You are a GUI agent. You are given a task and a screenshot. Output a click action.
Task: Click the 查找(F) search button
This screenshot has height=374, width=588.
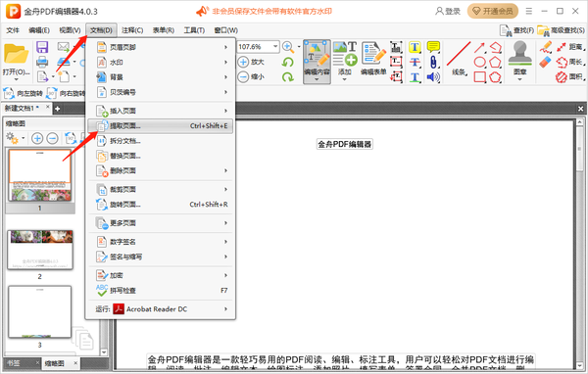pos(516,30)
